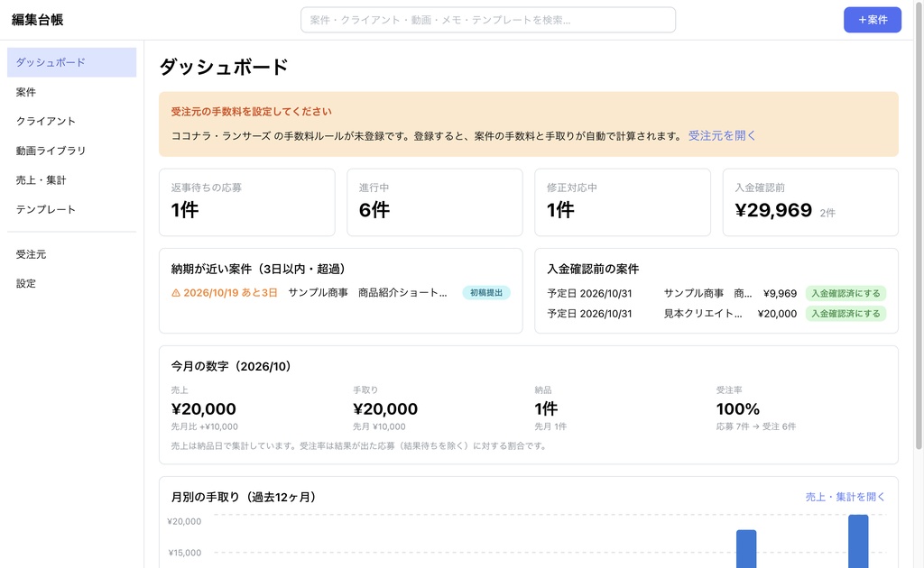The image size is (924, 568).
Task: Click the 今月の数字（2026/10） heading
Action: [x=234, y=366]
